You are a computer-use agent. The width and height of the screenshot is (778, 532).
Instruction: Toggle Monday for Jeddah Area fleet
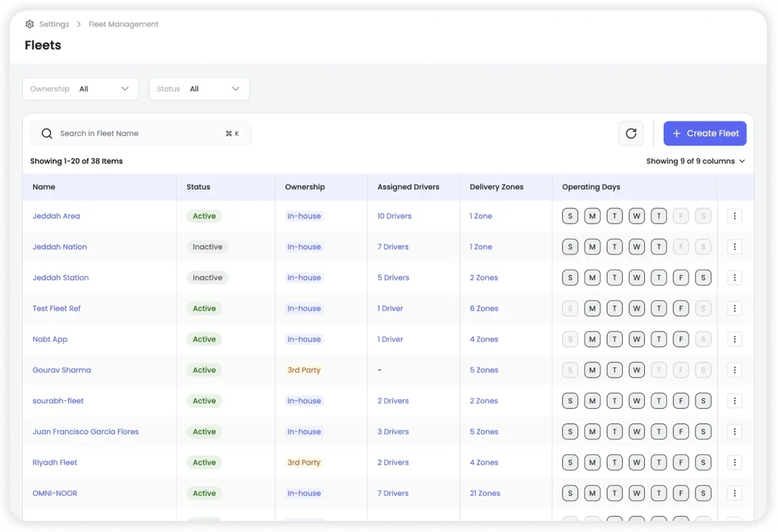point(592,216)
